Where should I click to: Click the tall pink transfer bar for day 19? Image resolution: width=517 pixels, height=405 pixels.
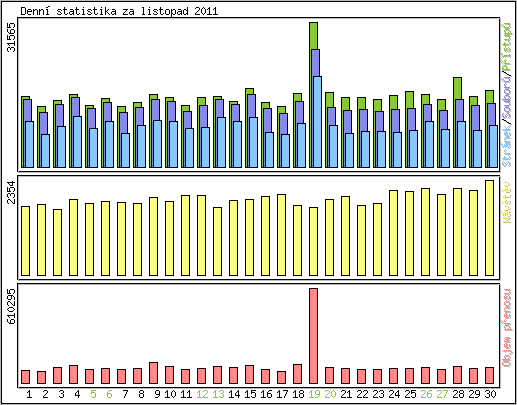[x=313, y=336]
